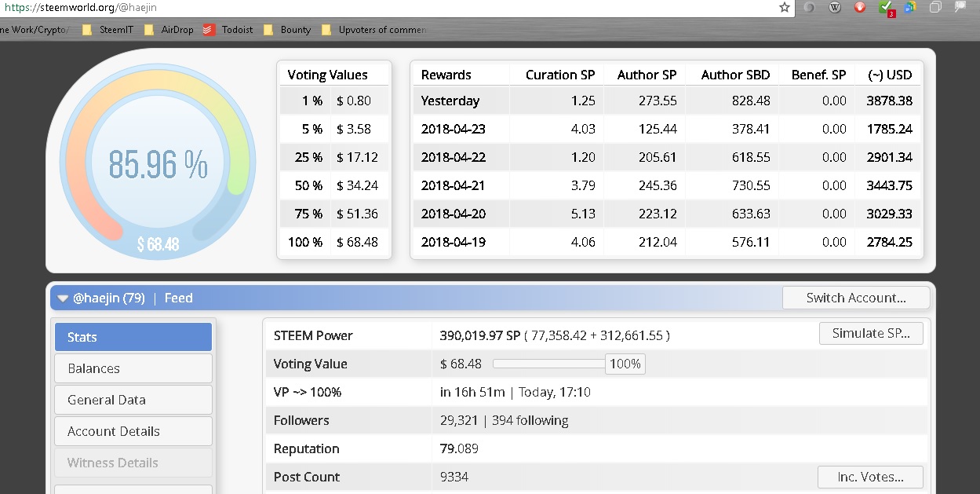980x494 pixels.
Task: Open the grey swirl browser extension
Action: pos(810,7)
